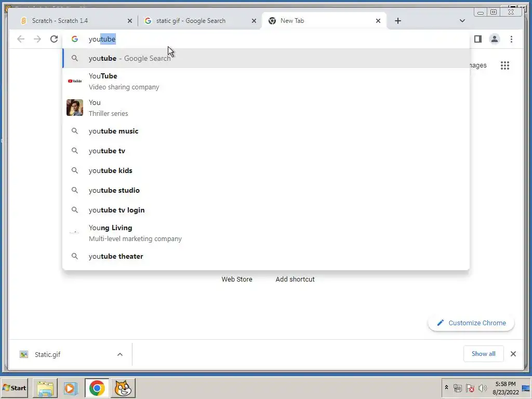Select the New Tab tab
The image size is (532, 399).
tap(324, 21)
